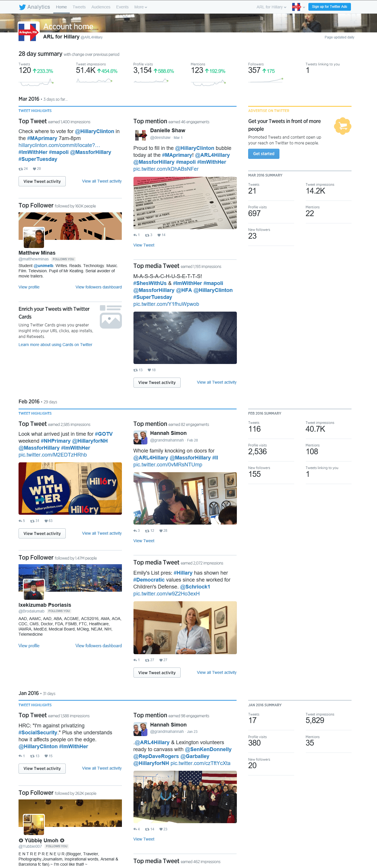Image resolution: width=377 pixels, height=868 pixels.
Task: Open the ARL for Hillary account dropdown
Action: tap(271, 7)
